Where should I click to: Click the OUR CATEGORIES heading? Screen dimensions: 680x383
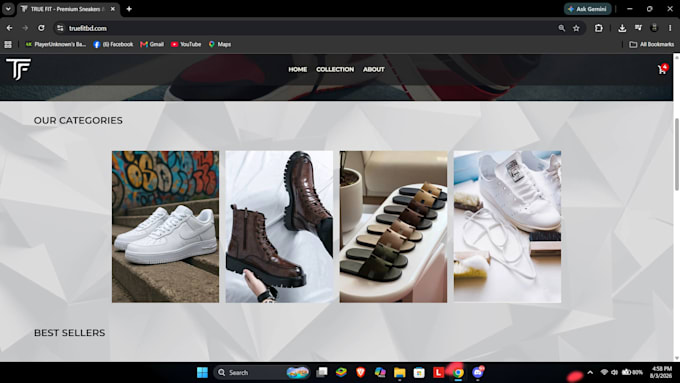tap(78, 120)
